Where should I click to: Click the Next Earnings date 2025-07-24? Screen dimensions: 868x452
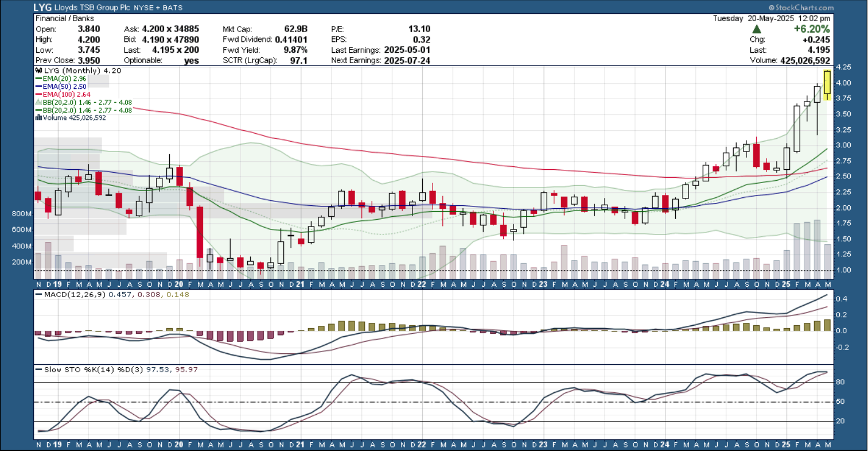(x=407, y=60)
